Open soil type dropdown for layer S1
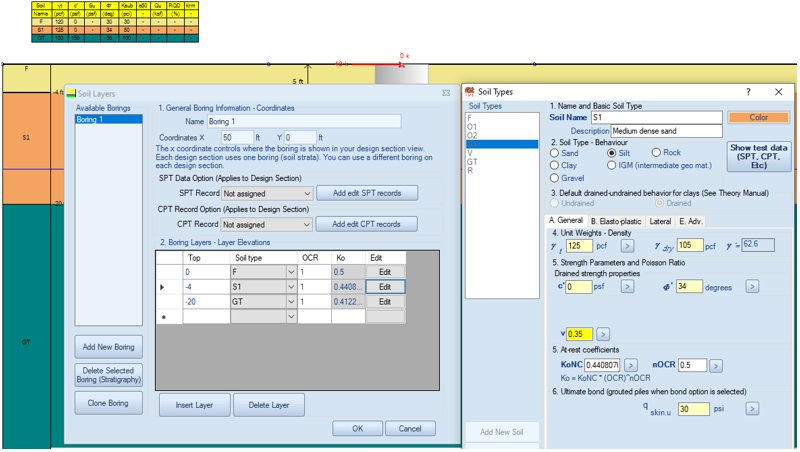Viewport: 800px width, 452px height. pos(291,287)
